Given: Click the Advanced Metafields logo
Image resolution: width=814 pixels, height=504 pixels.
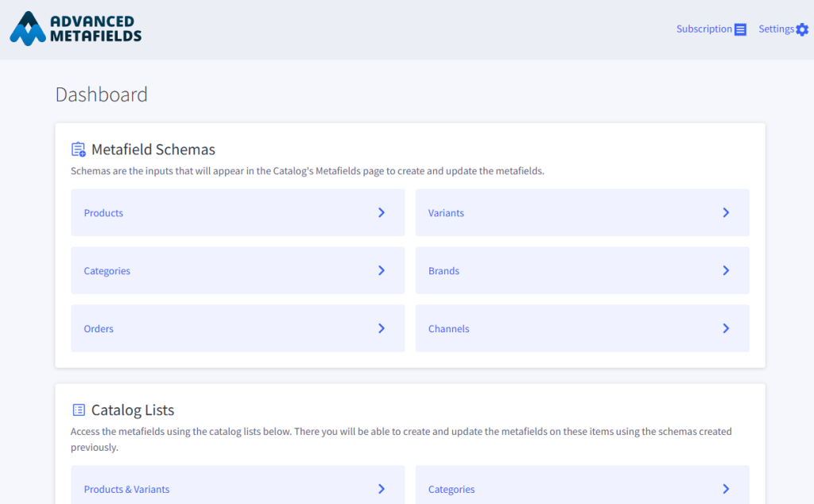Looking at the screenshot, I should pyautogui.click(x=76, y=29).
